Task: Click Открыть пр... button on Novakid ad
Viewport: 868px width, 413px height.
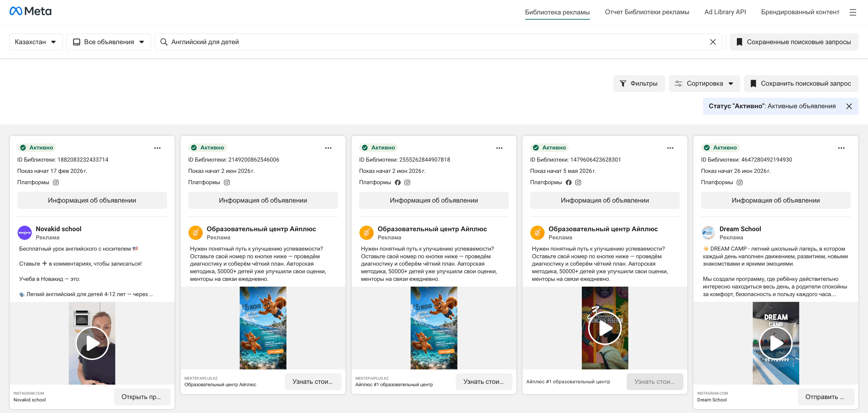Action: pos(142,397)
